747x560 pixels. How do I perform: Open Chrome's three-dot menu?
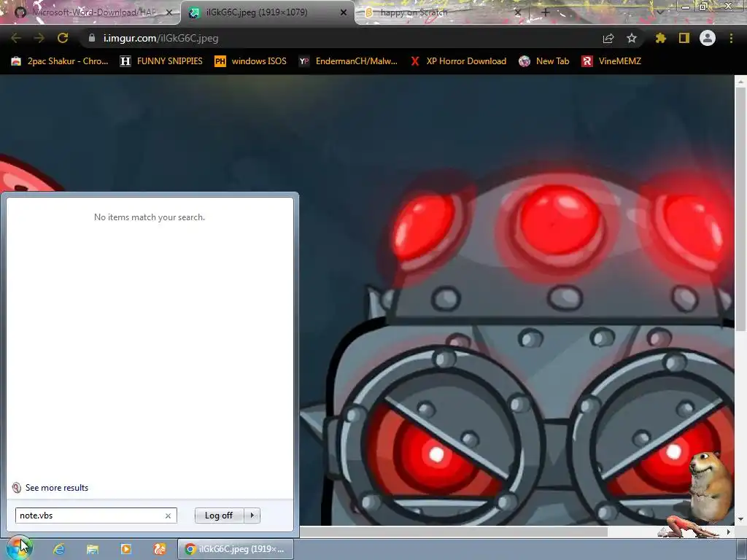(x=731, y=38)
